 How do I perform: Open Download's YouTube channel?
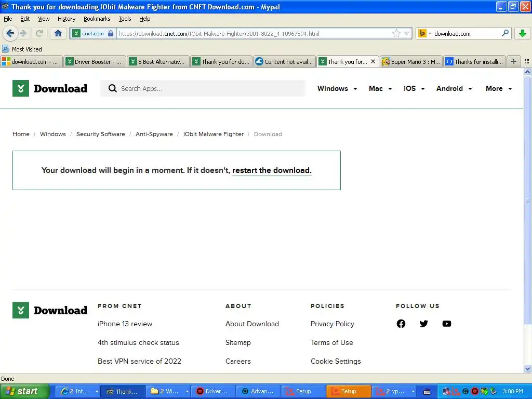447,324
